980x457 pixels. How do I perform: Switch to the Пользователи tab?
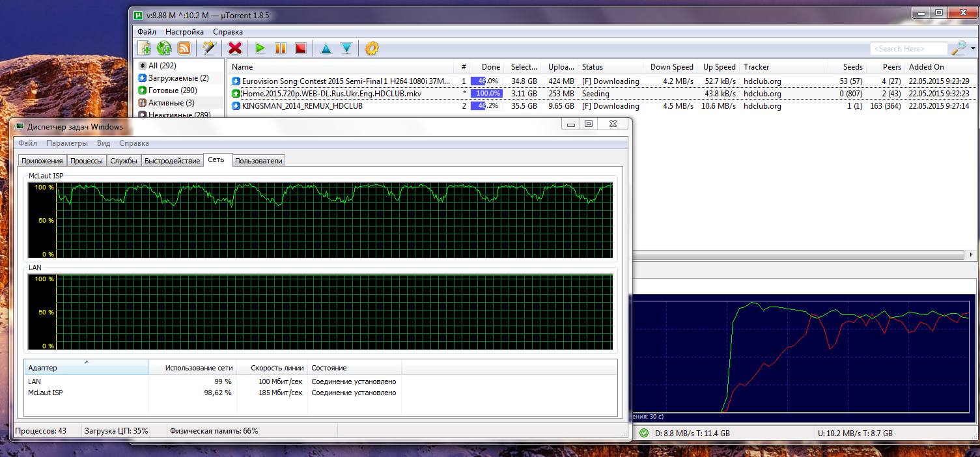pos(259,161)
